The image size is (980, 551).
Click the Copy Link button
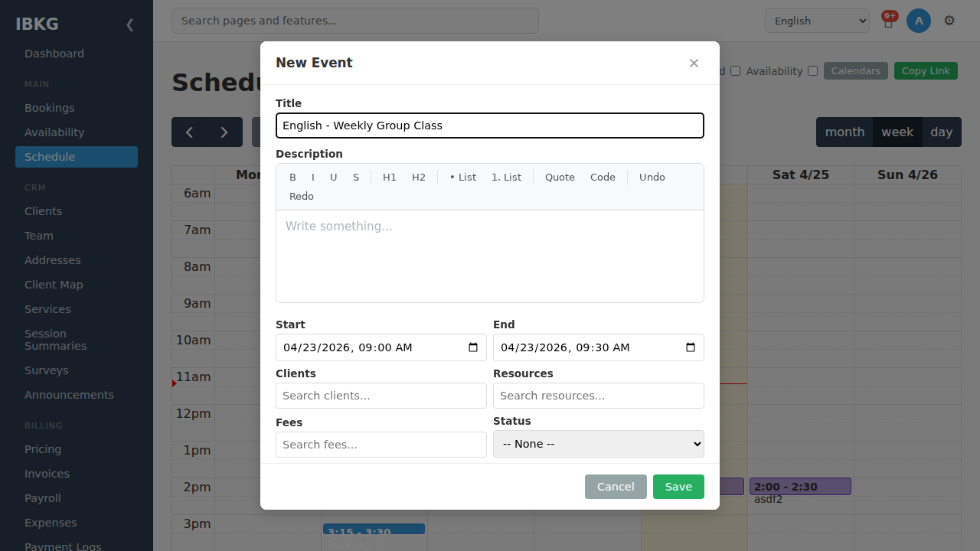click(926, 71)
